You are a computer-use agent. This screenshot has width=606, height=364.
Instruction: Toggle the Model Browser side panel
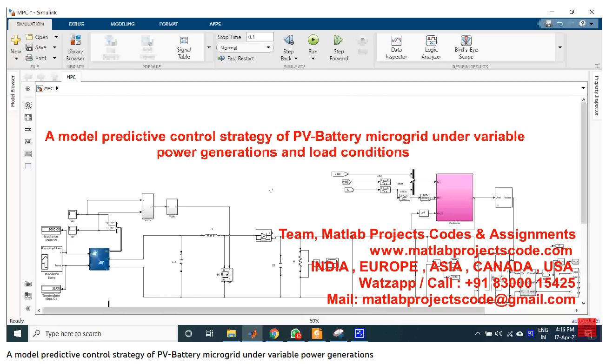[13, 92]
